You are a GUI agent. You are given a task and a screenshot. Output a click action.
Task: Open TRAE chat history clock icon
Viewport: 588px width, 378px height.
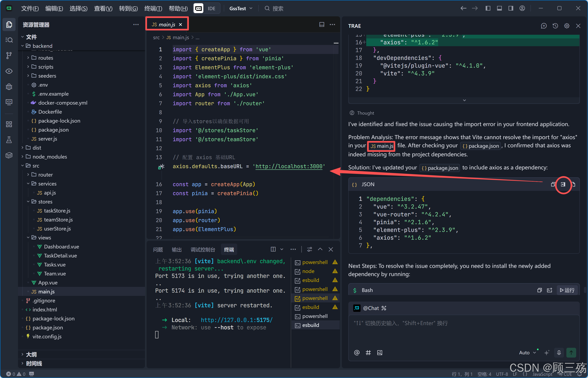(x=555, y=26)
